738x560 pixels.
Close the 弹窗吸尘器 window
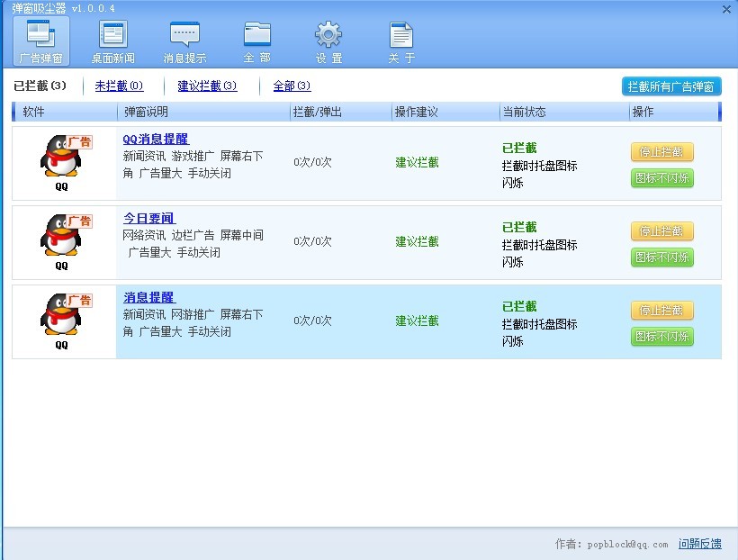(x=726, y=9)
